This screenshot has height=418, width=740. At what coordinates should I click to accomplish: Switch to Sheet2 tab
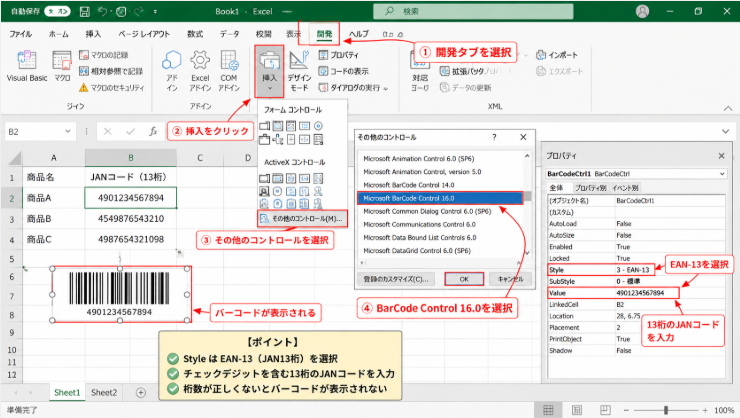tap(104, 393)
